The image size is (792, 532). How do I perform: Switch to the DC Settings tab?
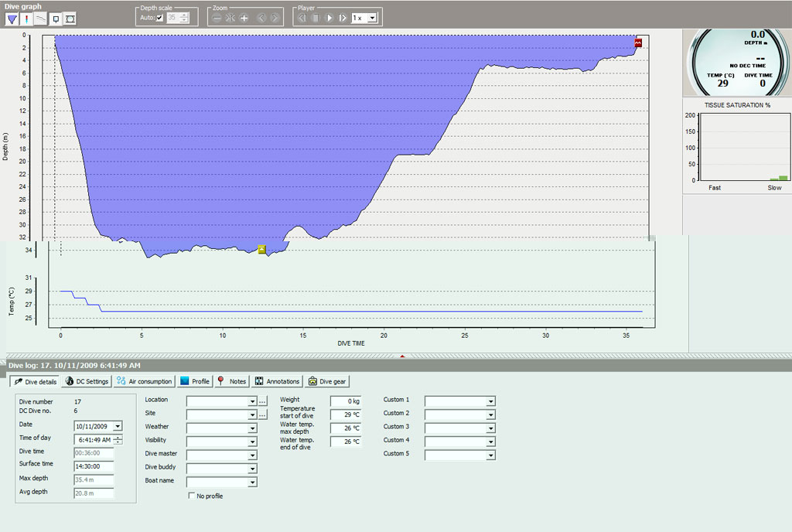pyautogui.click(x=87, y=381)
